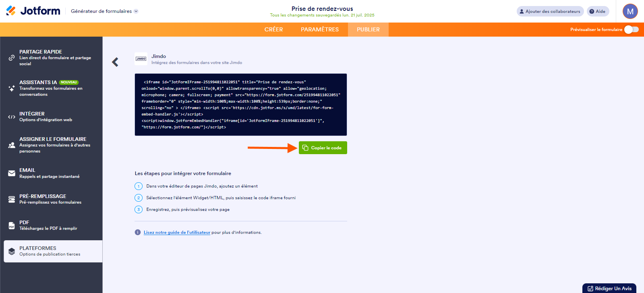Click the Jimdo platform logo icon
This screenshot has height=293, width=644.
(x=141, y=59)
